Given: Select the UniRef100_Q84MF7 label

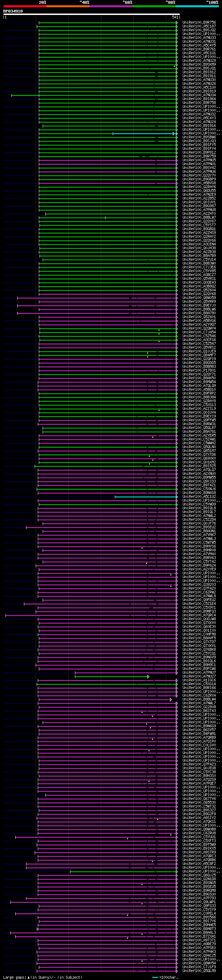Looking at the screenshot, I should (x=199, y=355).
